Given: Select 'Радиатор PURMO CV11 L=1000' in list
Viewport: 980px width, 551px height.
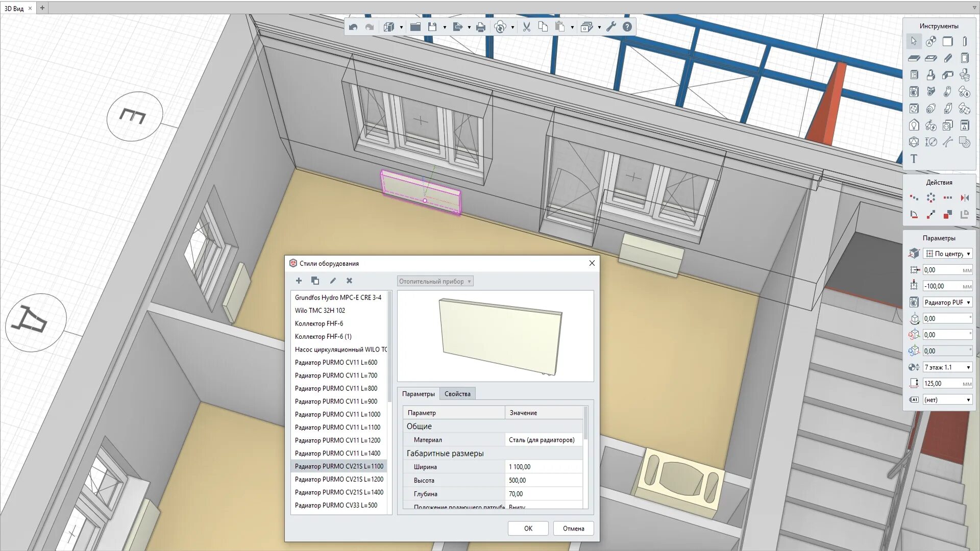Looking at the screenshot, I should click(337, 414).
